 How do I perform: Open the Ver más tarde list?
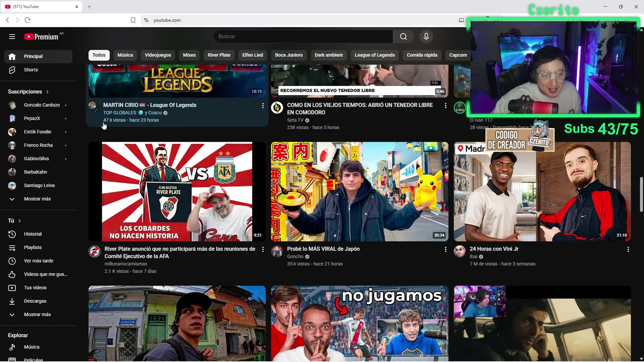point(38,261)
